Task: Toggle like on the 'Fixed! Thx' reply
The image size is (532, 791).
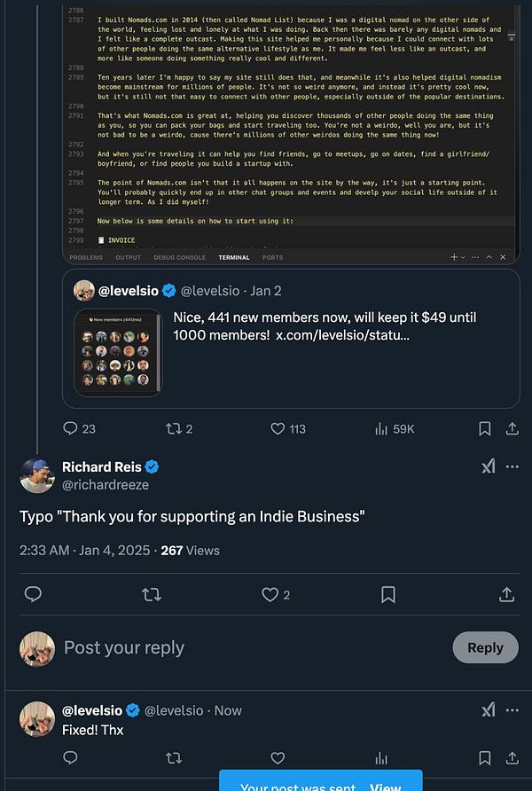Action: point(278,758)
